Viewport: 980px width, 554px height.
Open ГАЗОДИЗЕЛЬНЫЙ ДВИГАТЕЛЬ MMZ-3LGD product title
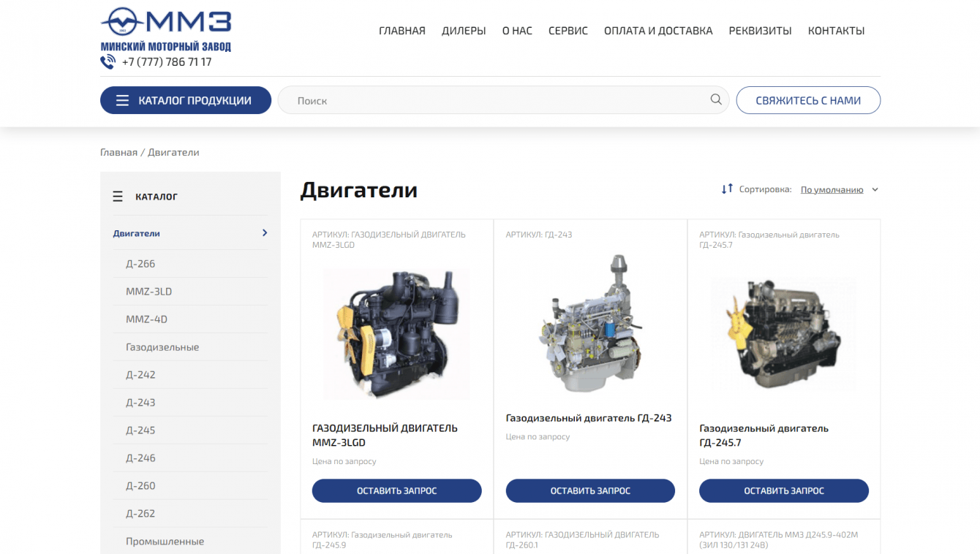click(x=385, y=436)
